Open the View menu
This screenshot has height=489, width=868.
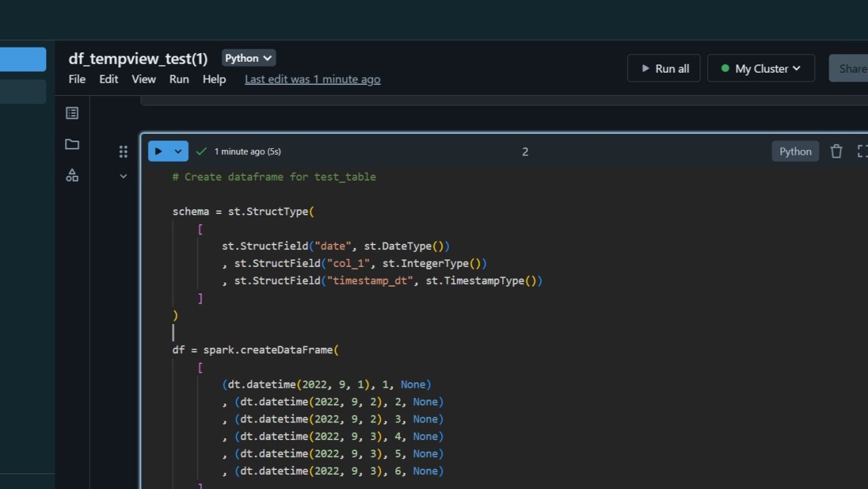coord(143,79)
